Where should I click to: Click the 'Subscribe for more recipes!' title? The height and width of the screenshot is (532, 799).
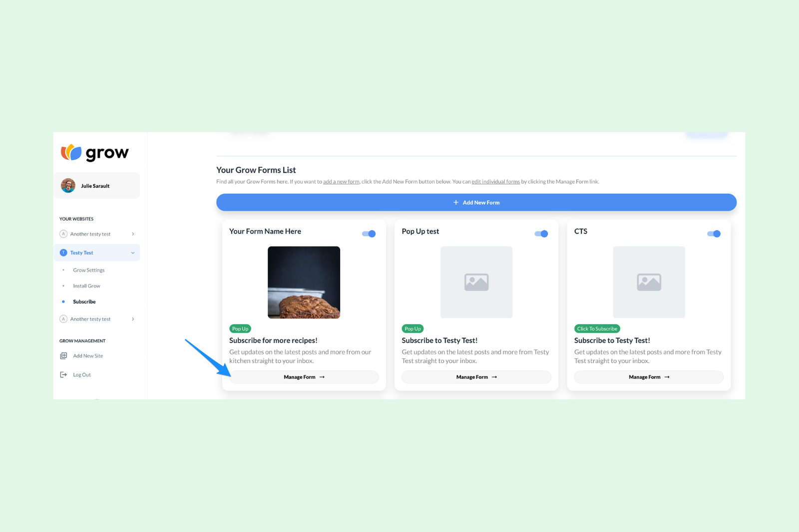coord(273,340)
